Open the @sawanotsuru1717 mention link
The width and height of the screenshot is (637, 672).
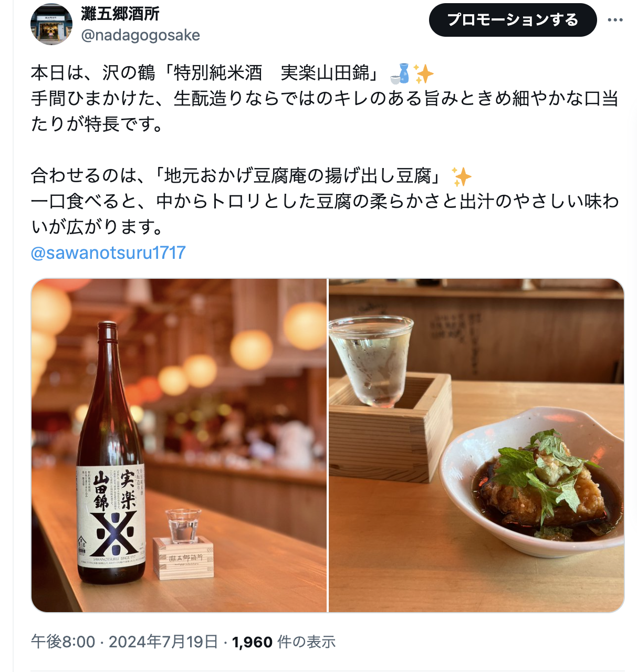coord(108,253)
